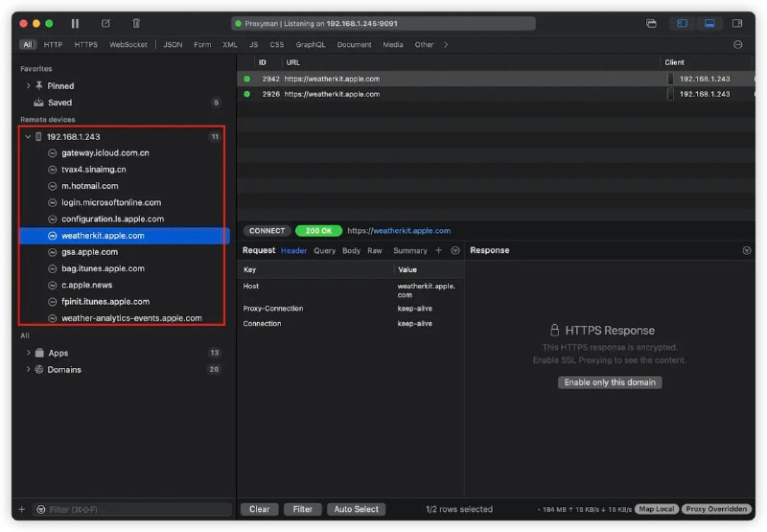Select the HTTPS filter tab
Screen dimensions: 767x532
click(x=86, y=44)
